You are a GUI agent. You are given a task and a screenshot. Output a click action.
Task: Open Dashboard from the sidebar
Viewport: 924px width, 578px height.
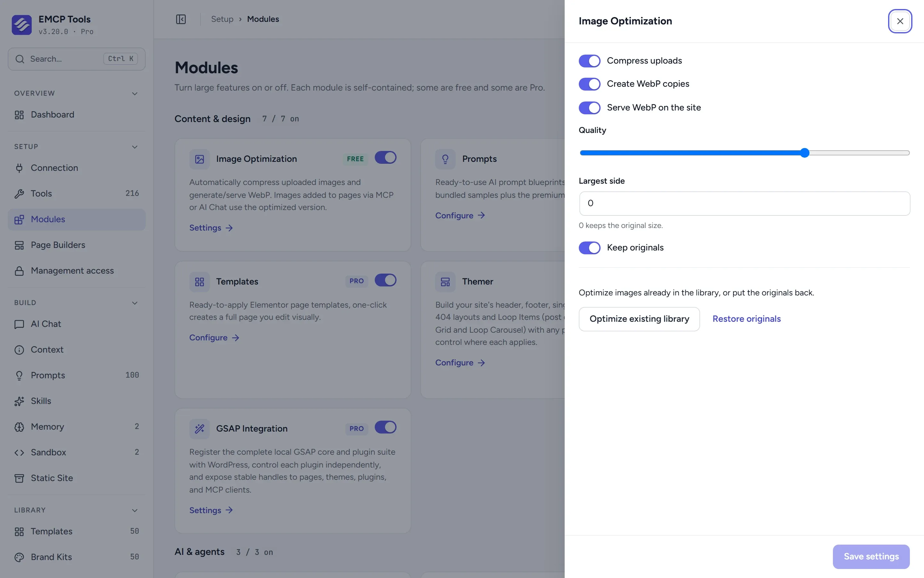76,115
